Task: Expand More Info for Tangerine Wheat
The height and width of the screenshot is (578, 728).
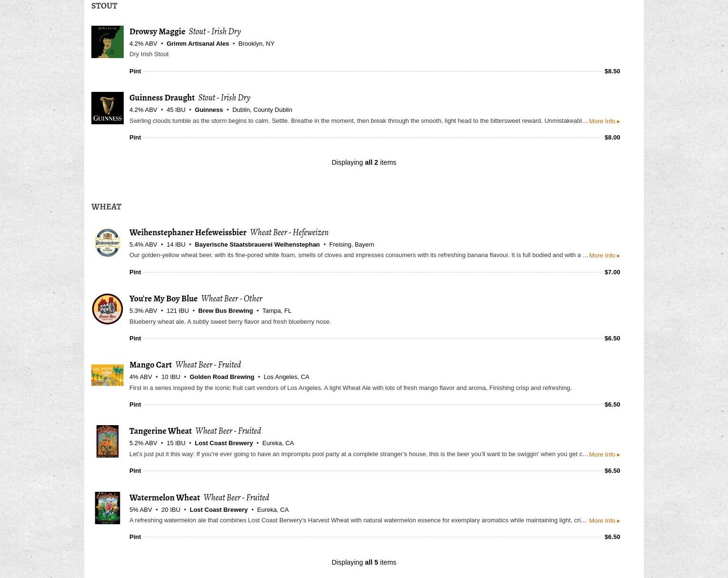Action: pos(604,454)
